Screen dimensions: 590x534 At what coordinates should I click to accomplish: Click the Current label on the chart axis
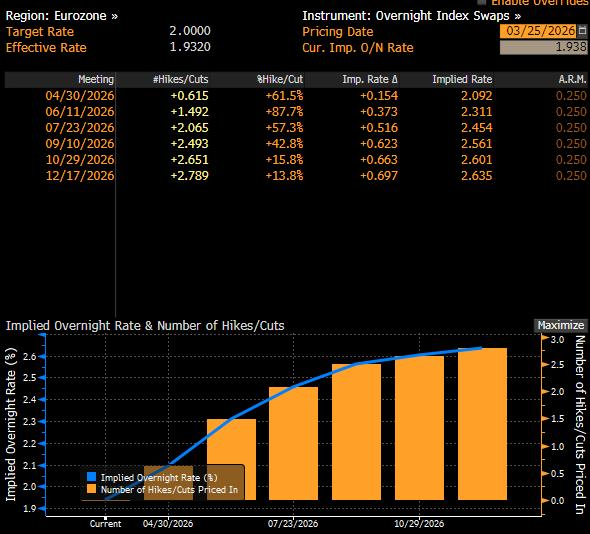[x=105, y=523]
